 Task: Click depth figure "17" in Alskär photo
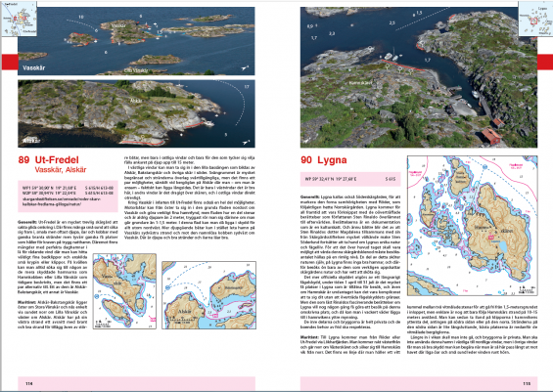(x=247, y=87)
